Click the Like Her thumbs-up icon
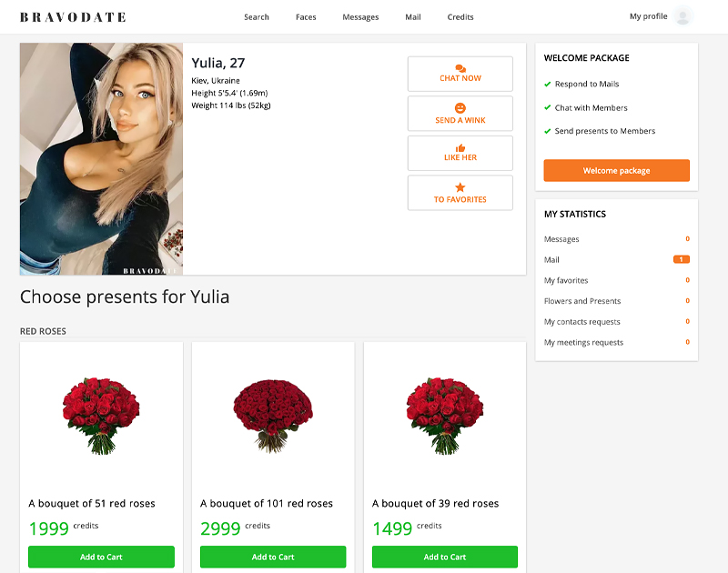The width and height of the screenshot is (728, 573). pyautogui.click(x=460, y=148)
